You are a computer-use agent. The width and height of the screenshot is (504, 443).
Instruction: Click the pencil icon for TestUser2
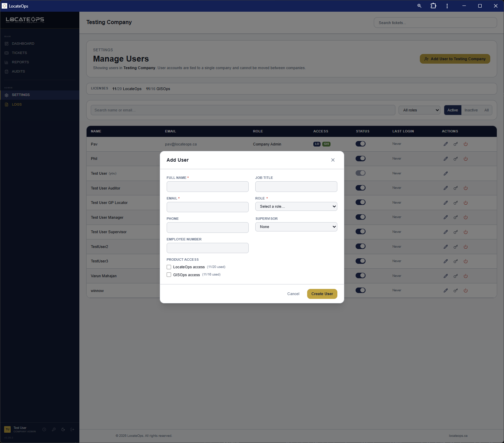click(x=446, y=247)
